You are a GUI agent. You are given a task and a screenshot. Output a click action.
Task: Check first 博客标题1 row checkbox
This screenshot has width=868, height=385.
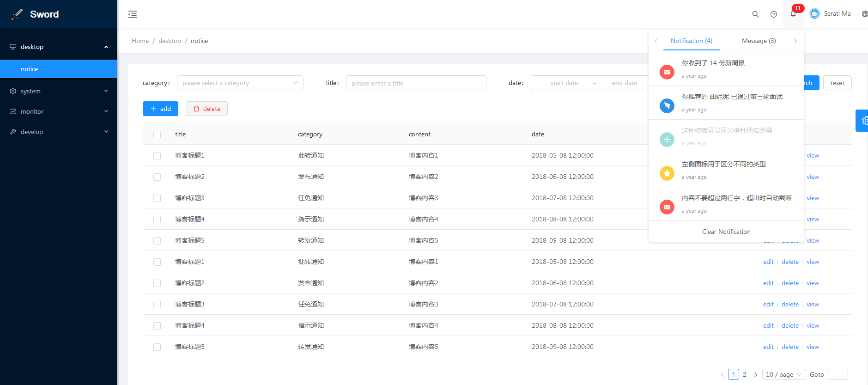click(x=157, y=156)
